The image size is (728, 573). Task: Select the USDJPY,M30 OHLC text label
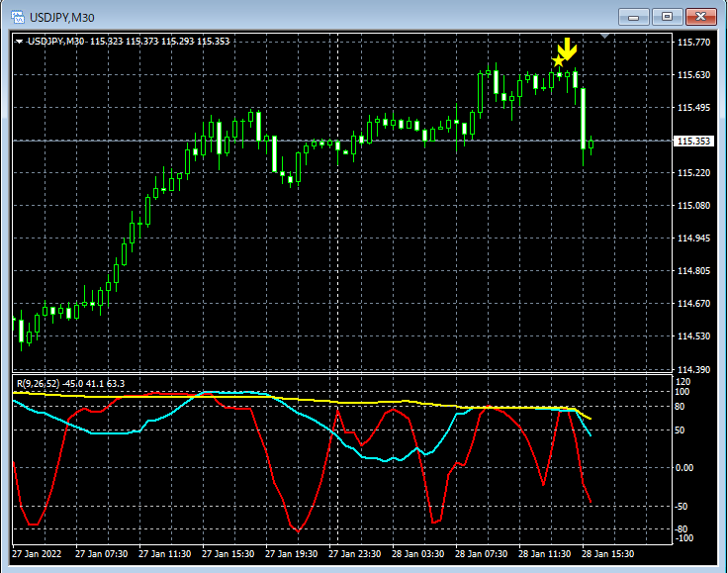[x=129, y=42]
